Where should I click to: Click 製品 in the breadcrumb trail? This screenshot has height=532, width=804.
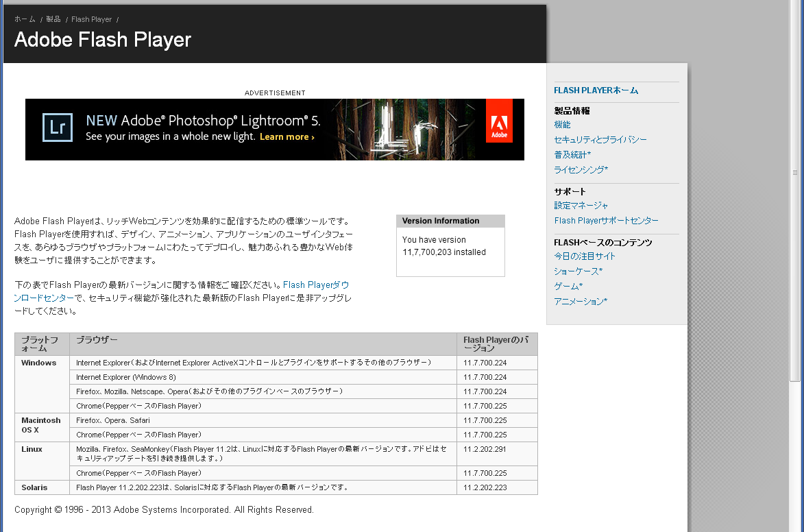pos(53,19)
